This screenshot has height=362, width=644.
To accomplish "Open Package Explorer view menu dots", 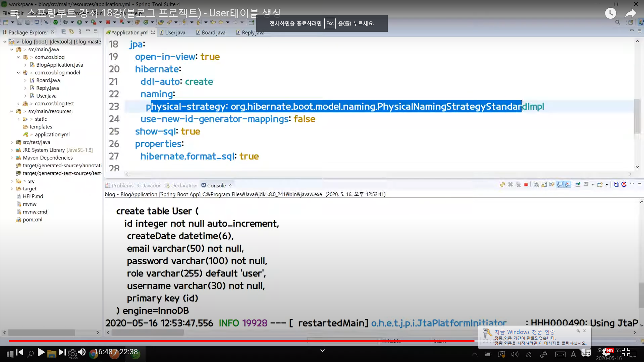I will [x=80, y=32].
